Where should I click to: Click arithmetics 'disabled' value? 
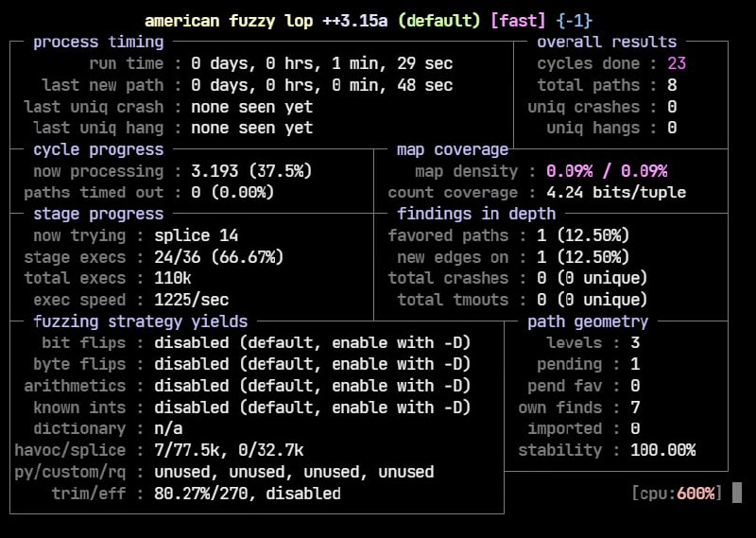(x=192, y=386)
